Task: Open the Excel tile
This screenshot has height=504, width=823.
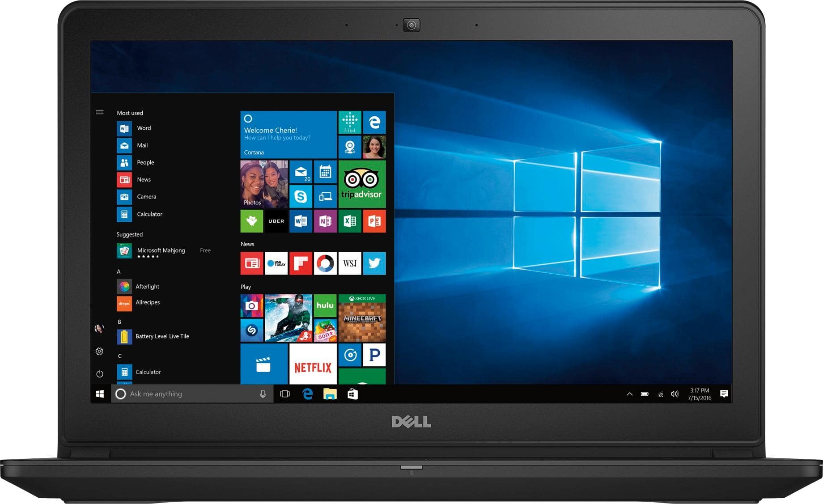Action: [350, 221]
